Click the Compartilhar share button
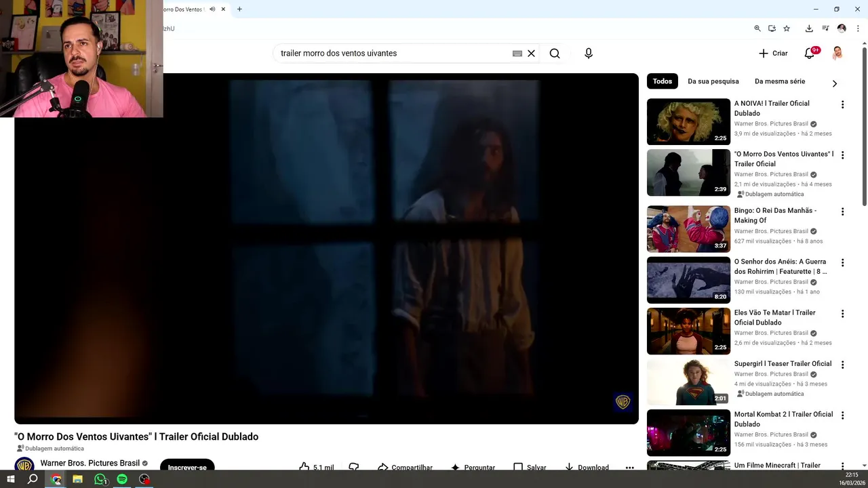 405,467
